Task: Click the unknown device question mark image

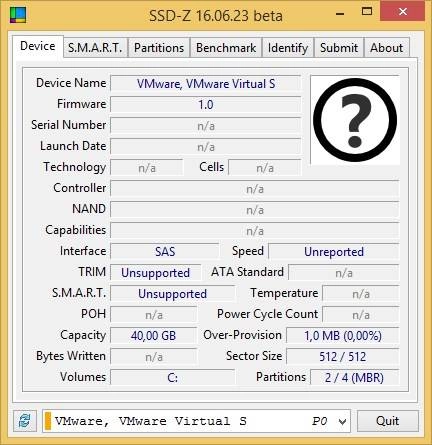Action: pos(355,120)
